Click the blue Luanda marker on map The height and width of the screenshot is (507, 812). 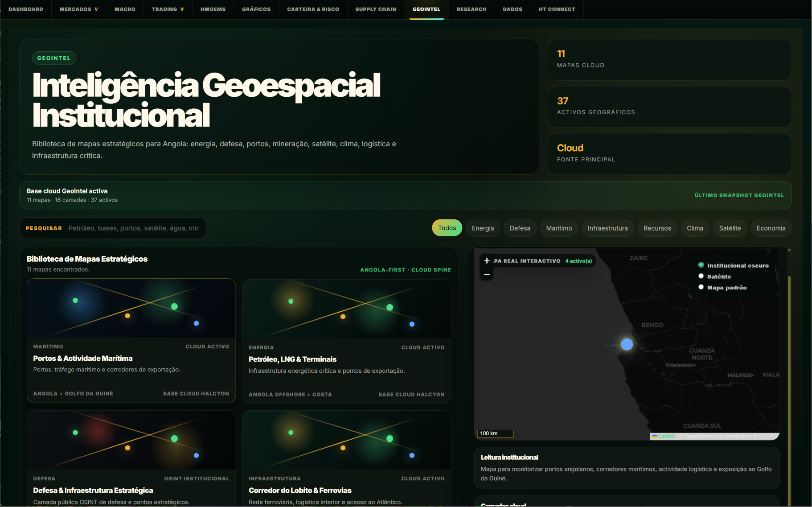627,344
